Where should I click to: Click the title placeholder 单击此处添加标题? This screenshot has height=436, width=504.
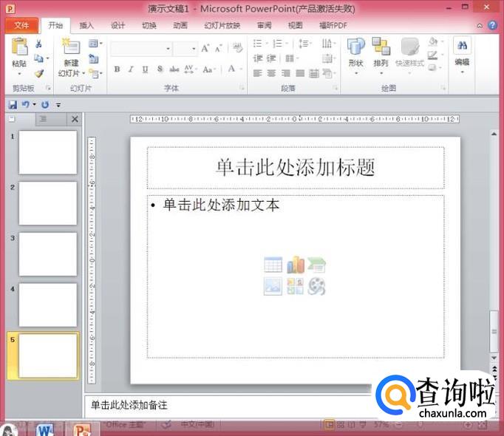pos(296,168)
